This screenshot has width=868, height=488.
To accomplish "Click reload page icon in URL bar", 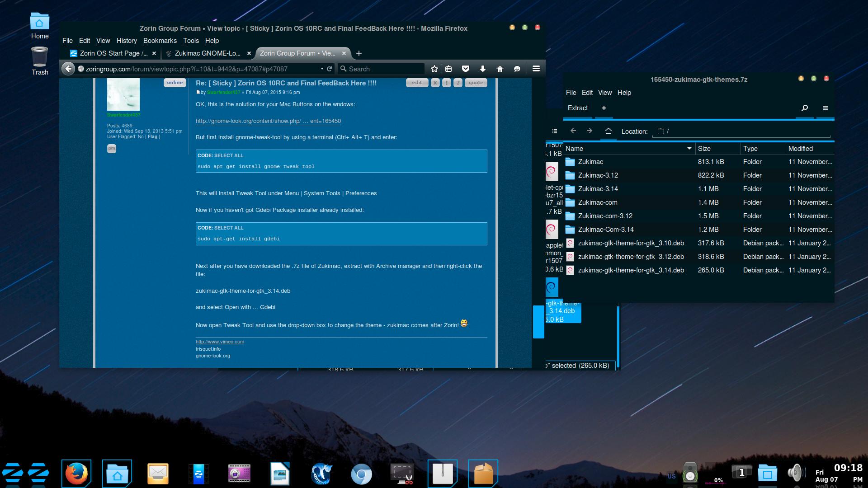I will [x=330, y=69].
